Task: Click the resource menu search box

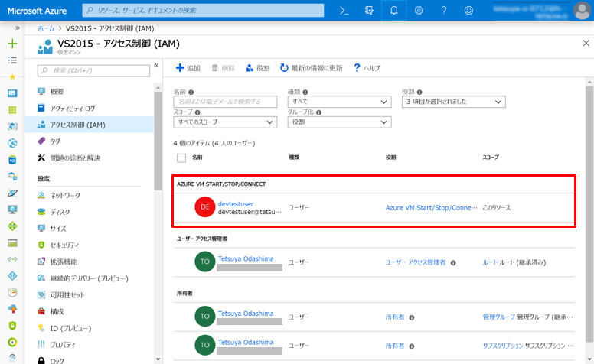Action: (93, 70)
